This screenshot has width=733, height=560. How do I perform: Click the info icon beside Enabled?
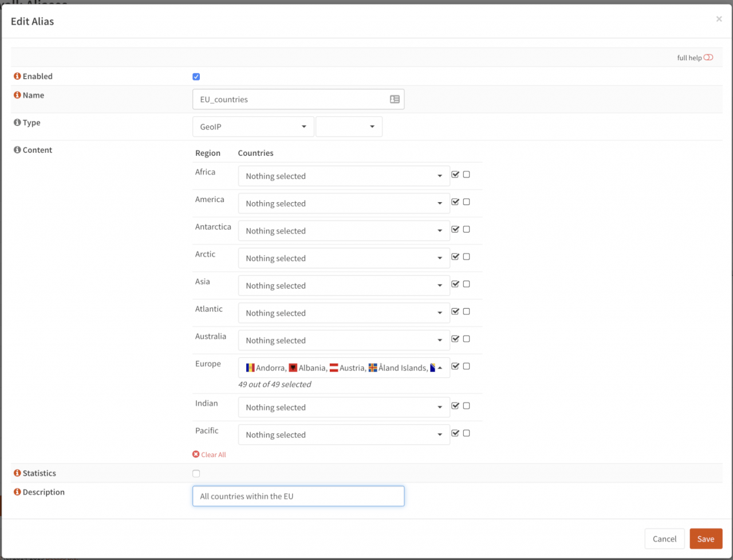click(x=17, y=76)
